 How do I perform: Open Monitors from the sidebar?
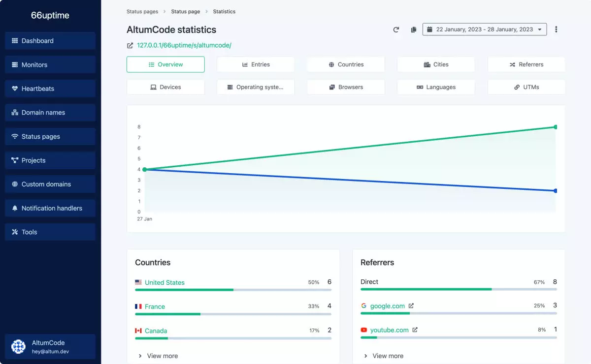50,64
